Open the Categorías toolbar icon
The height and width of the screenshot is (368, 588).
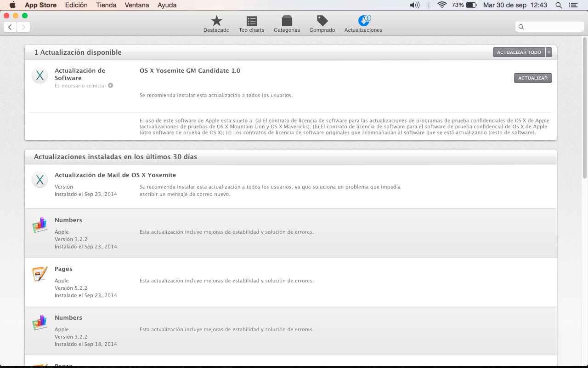pyautogui.click(x=287, y=21)
